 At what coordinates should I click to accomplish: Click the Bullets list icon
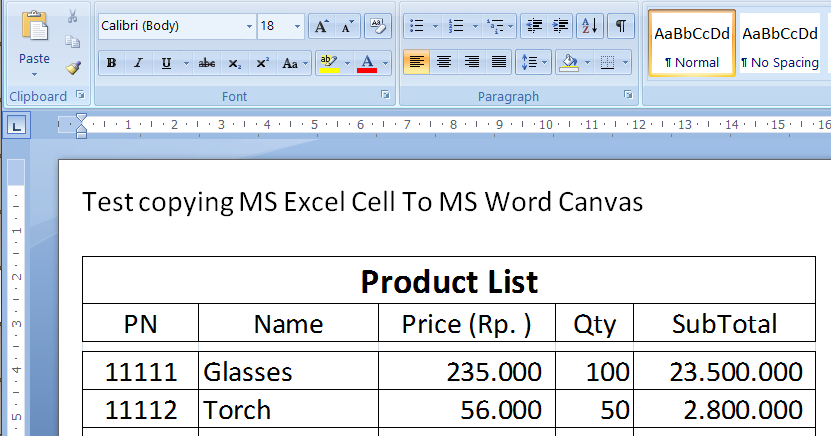click(x=417, y=26)
